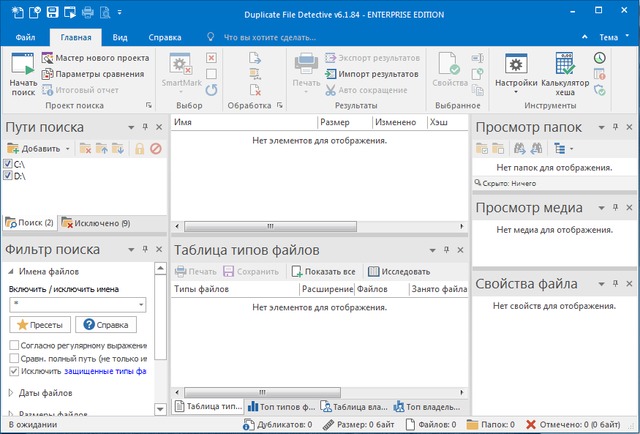The width and height of the screenshot is (640, 434).
Task: Click the Начать поиск icon
Action: click(x=22, y=63)
